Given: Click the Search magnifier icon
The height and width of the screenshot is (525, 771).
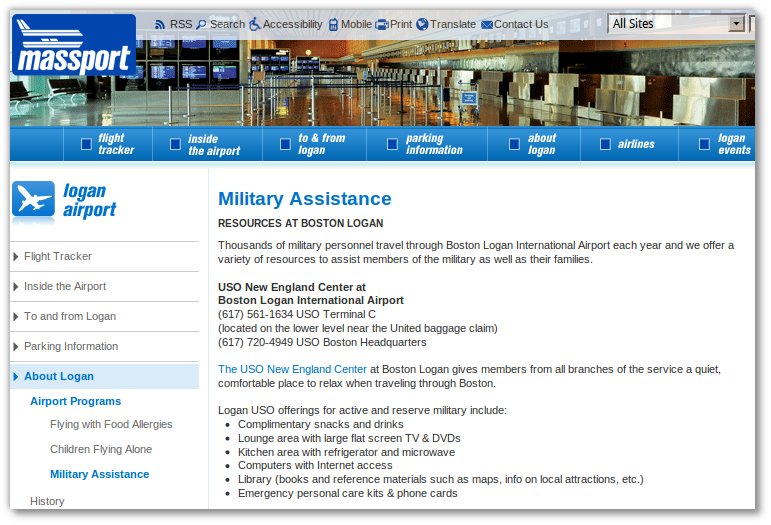Looking at the screenshot, I should click(x=201, y=25).
